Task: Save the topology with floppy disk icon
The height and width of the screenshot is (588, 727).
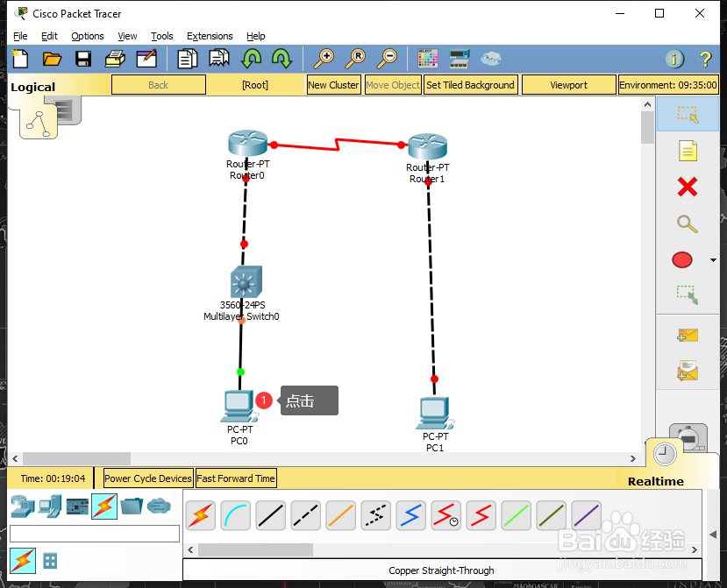Action: coord(83,59)
